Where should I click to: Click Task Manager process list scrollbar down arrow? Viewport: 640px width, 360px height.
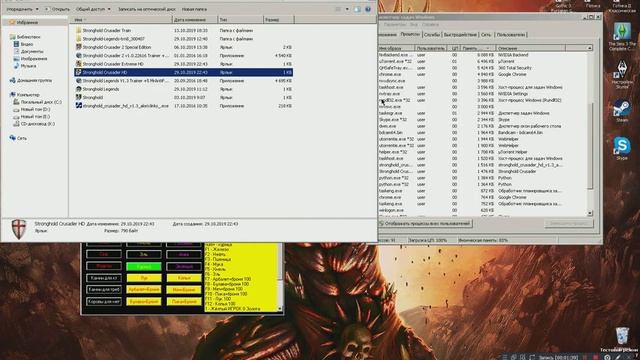tap(590, 213)
